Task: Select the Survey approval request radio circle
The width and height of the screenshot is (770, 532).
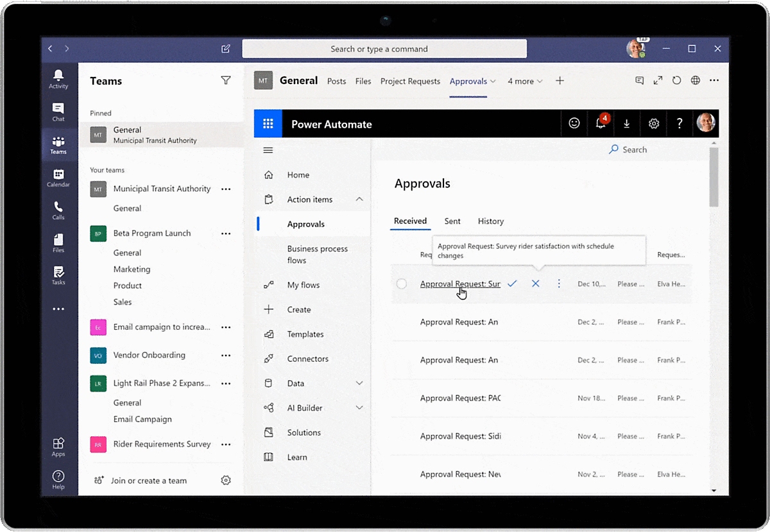Action: (x=402, y=284)
